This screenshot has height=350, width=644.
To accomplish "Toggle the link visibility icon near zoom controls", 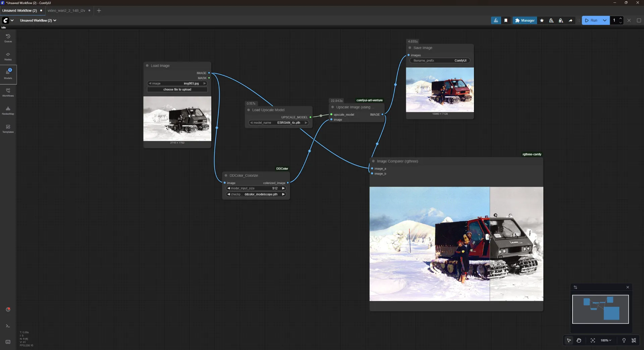I will [x=634, y=340].
